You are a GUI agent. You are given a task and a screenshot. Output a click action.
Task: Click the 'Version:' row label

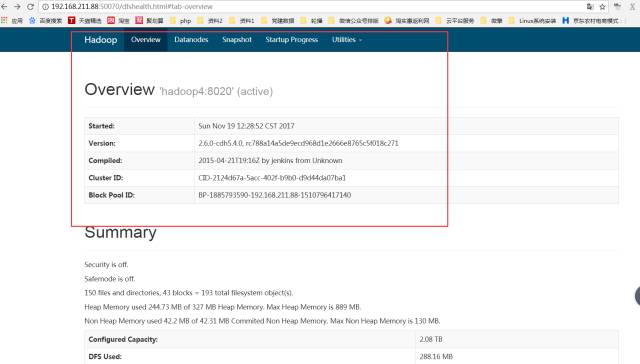(x=102, y=143)
